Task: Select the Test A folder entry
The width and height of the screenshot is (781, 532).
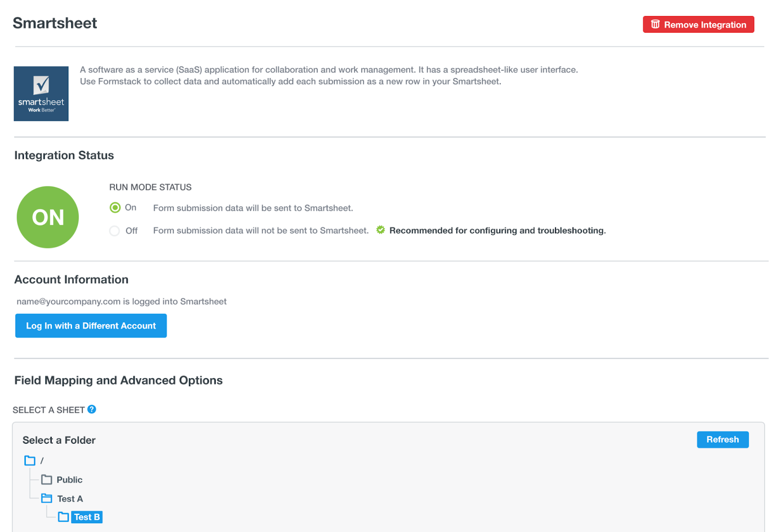Action: pos(70,498)
